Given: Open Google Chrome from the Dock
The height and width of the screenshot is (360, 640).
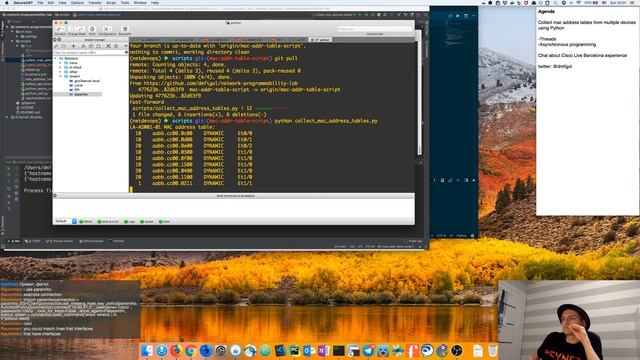Looking at the screenshot, I should [x=191, y=351].
